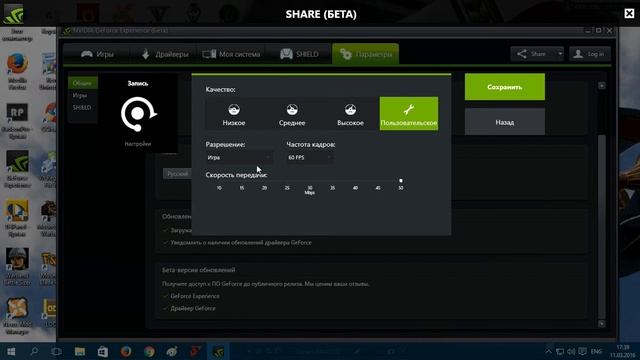Click the Gamepad icon on the Игры tab
The height and width of the screenshot is (360, 640).
[x=87, y=54]
